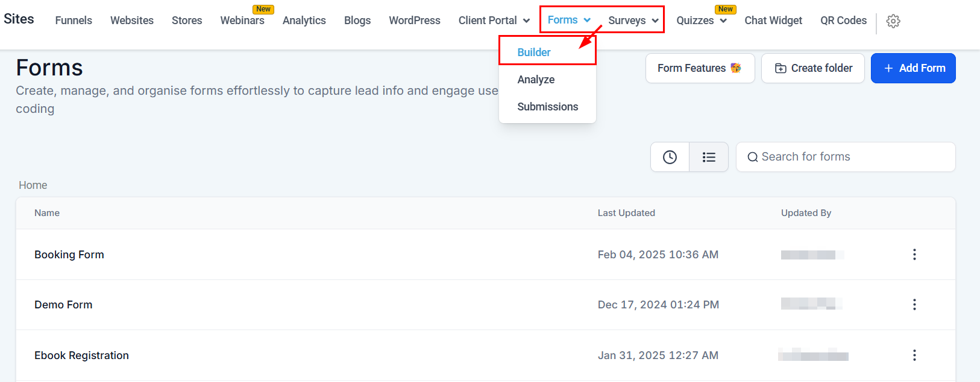Click the Create folder button
Viewport: 980px width, 382px height.
coord(813,68)
